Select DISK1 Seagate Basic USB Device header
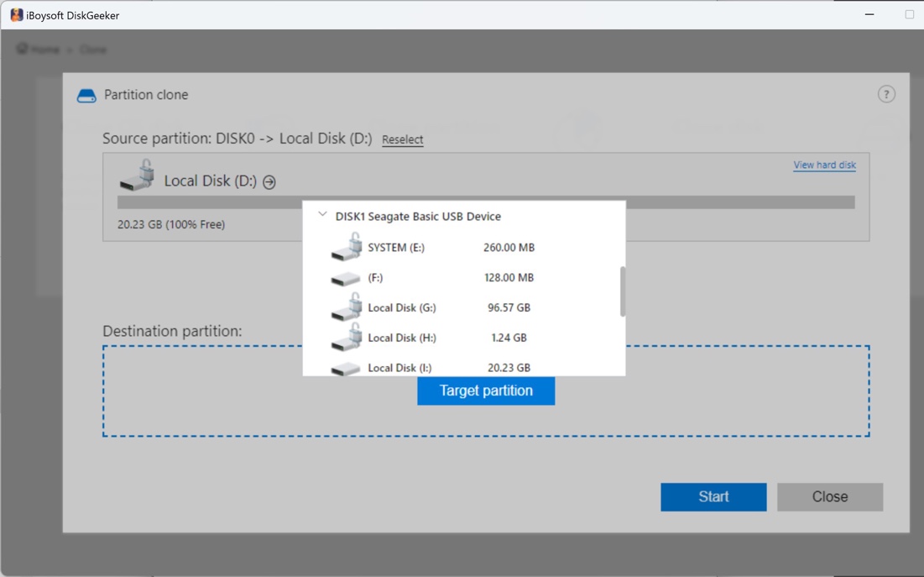The image size is (924, 577). (419, 217)
